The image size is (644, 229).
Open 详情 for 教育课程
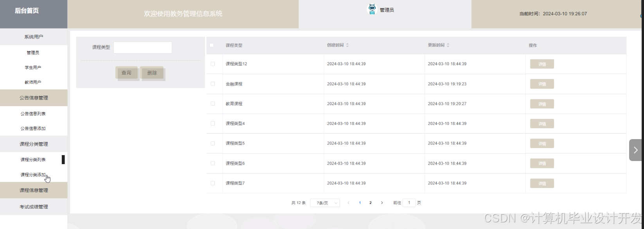click(542, 104)
